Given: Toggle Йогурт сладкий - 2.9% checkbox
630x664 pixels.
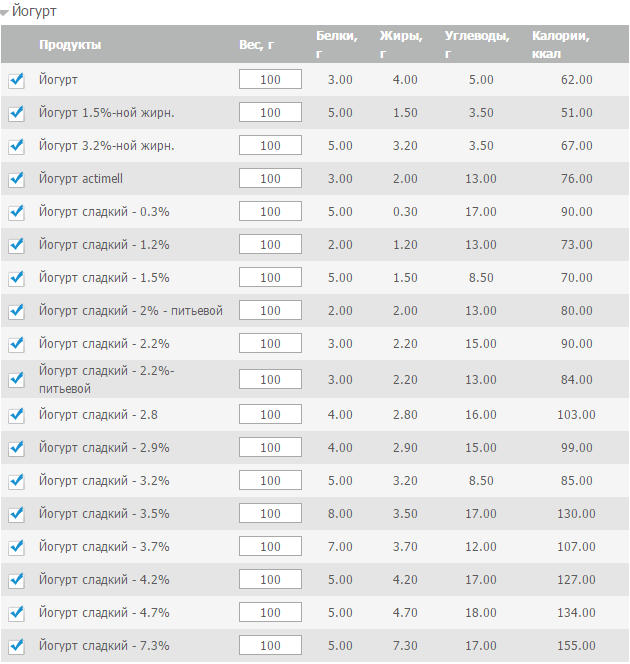Looking at the screenshot, I should pos(16,448).
